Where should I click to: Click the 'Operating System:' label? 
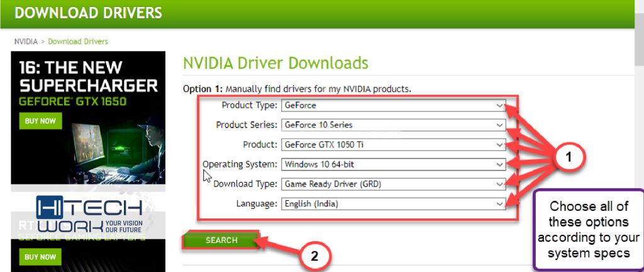pos(240,164)
